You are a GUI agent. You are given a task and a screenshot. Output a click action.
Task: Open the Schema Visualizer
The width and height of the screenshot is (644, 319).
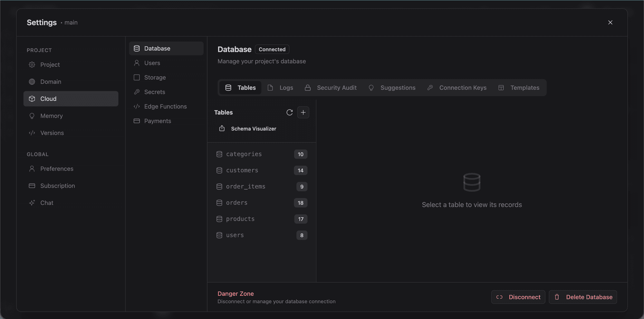253,129
